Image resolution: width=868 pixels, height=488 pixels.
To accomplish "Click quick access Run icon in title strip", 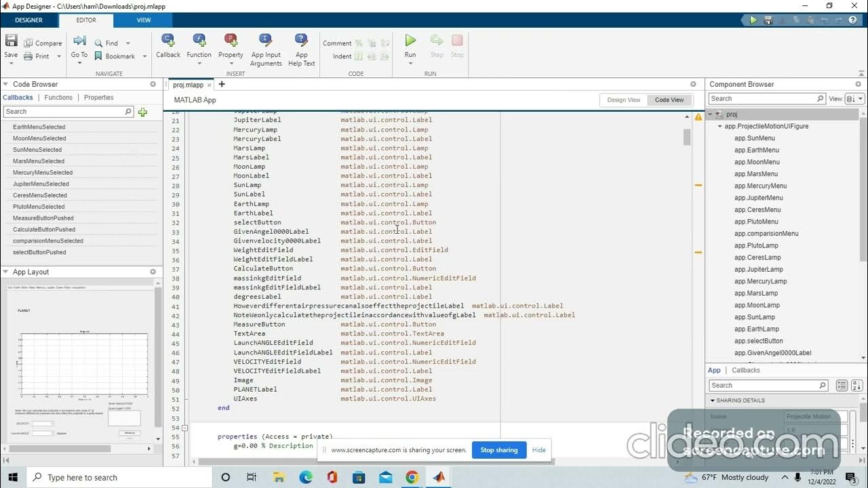I will [753, 20].
